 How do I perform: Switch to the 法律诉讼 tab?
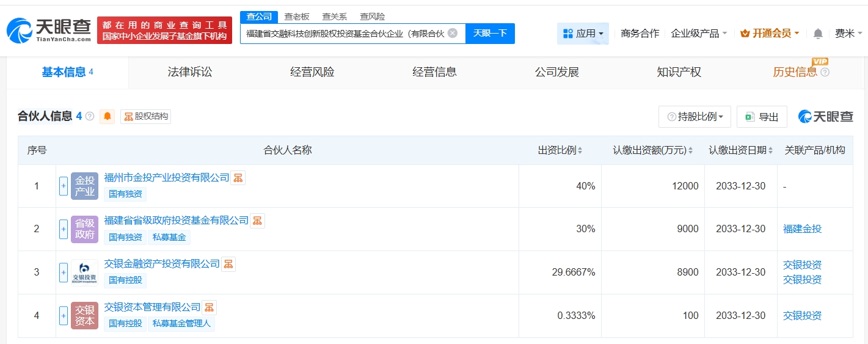[190, 72]
